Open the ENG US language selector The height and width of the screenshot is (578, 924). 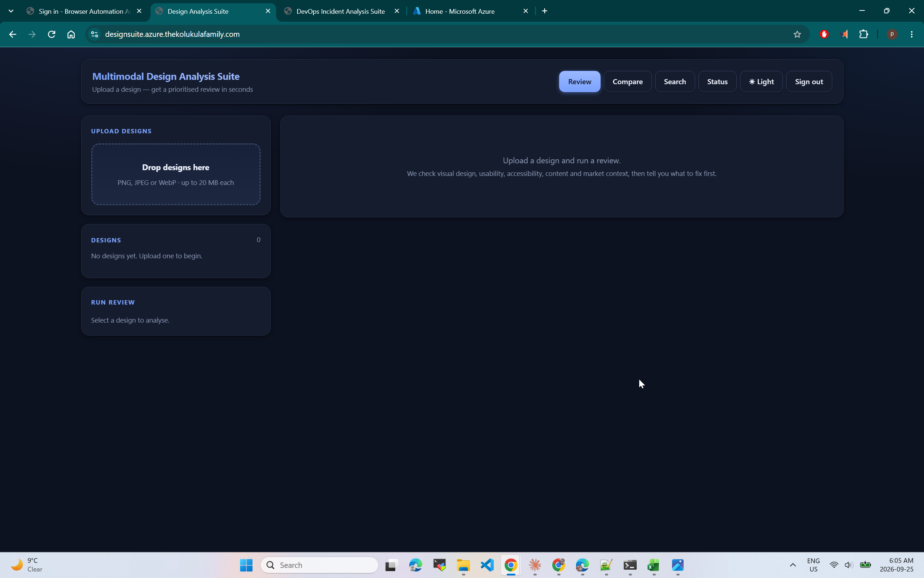pos(813,565)
